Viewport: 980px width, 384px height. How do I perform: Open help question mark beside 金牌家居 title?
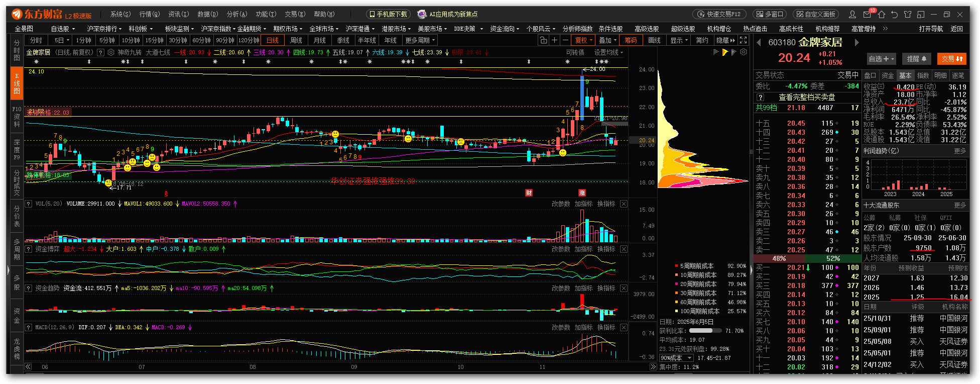click(x=100, y=52)
